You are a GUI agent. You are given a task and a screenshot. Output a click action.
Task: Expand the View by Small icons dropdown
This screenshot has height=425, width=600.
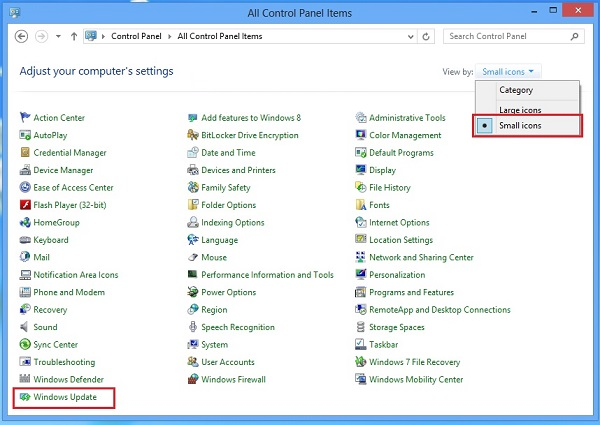509,72
